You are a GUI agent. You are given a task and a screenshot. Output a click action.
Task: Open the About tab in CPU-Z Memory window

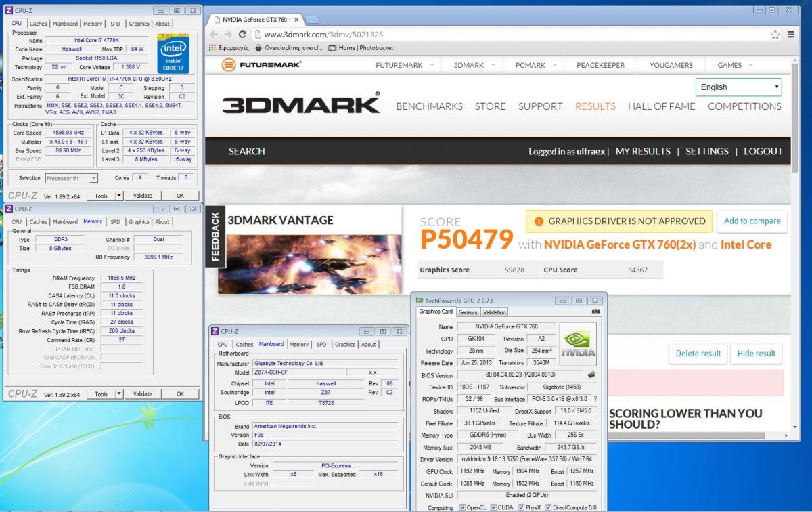162,221
